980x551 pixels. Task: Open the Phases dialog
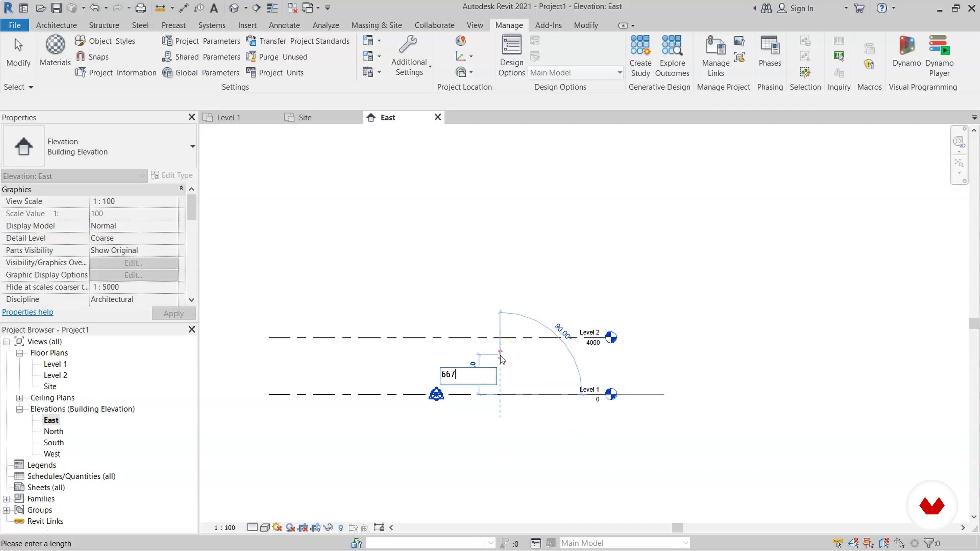pyautogui.click(x=770, y=51)
